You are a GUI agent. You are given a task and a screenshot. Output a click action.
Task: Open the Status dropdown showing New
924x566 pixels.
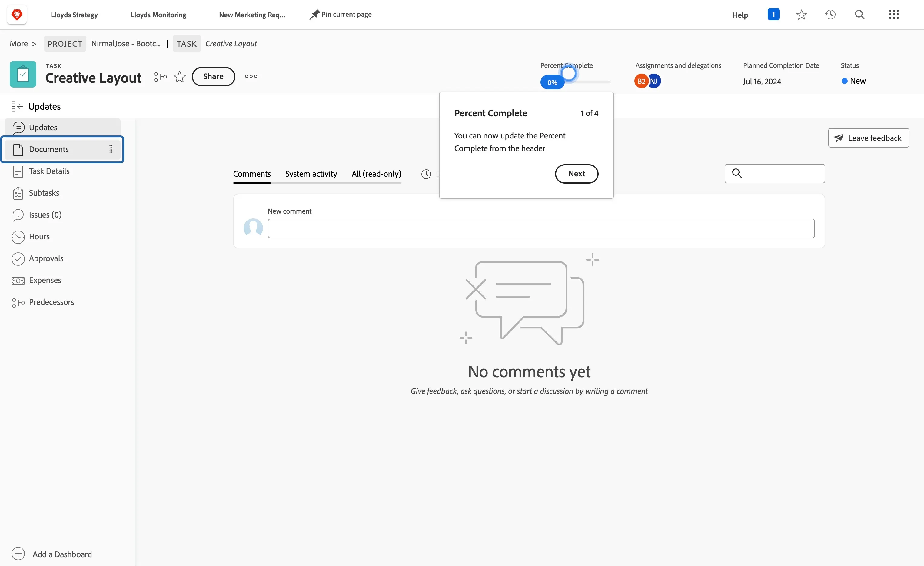(x=853, y=81)
